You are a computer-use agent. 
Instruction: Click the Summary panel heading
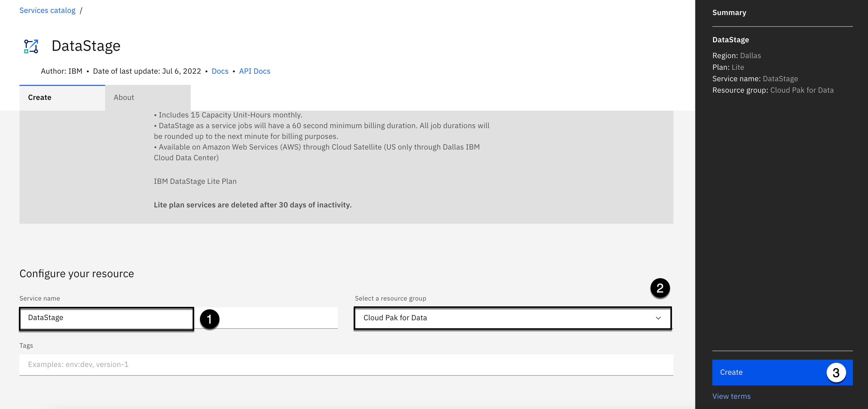[x=729, y=13]
